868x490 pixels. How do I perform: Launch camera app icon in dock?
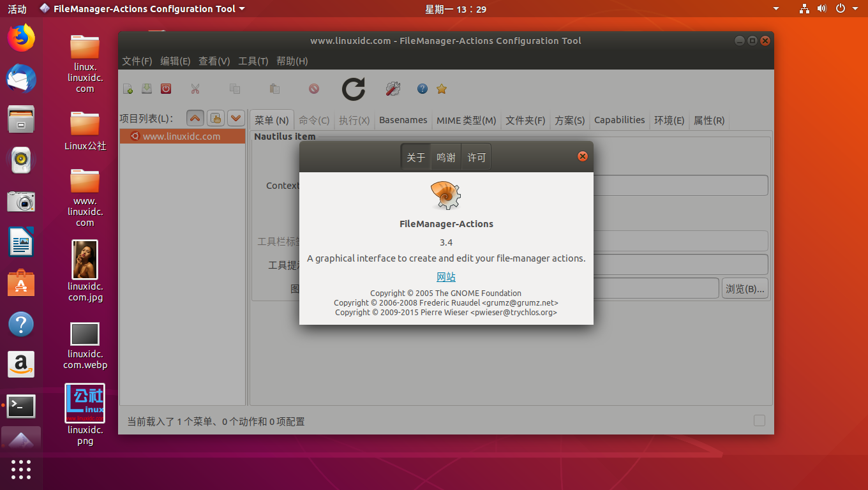click(x=21, y=202)
